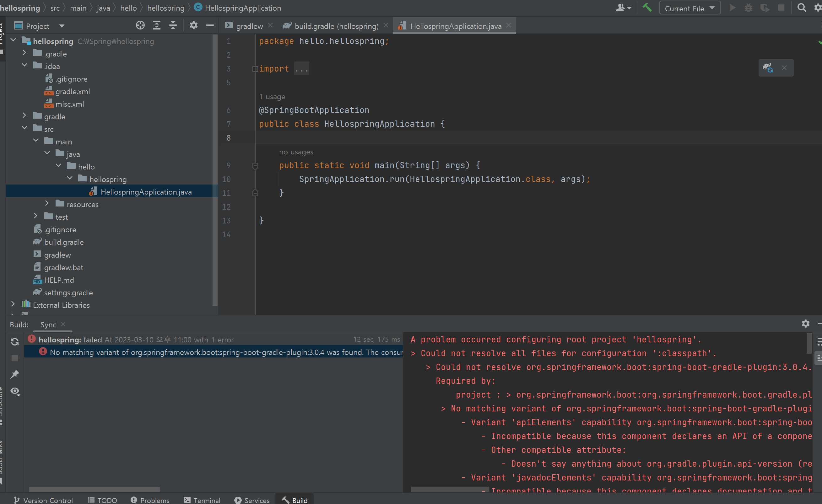This screenshot has height=504, width=822.
Task: Expand the test folder
Action: [36, 216]
